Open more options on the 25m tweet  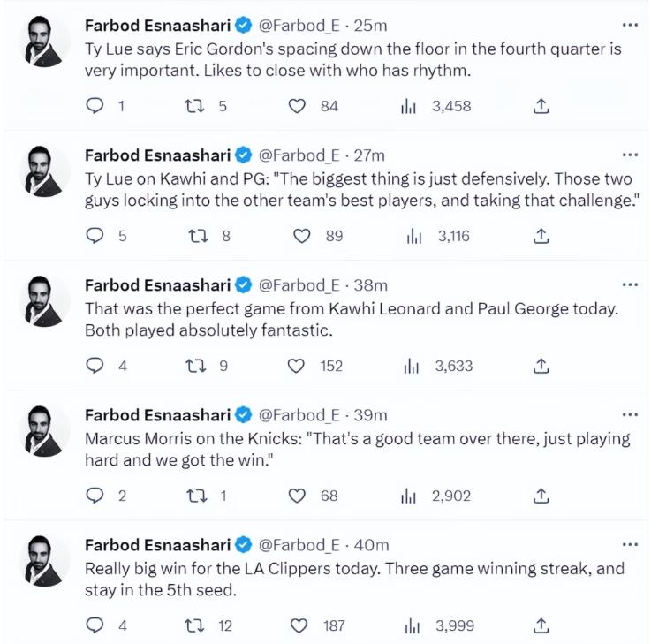click(x=630, y=26)
